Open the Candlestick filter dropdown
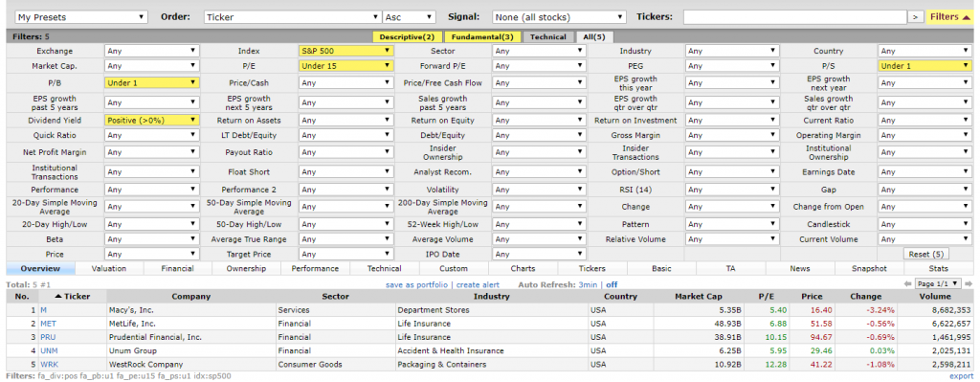980x382 pixels. click(925, 224)
